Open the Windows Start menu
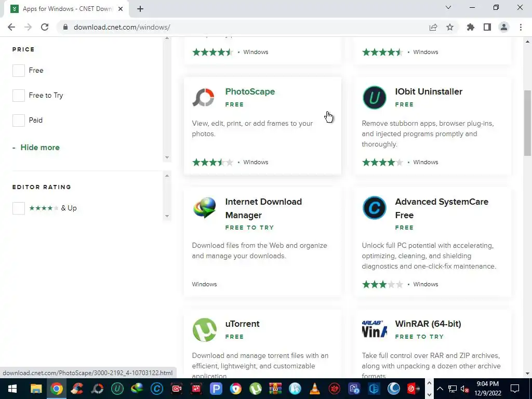Screen dimensions: 532x399 pos(12,389)
